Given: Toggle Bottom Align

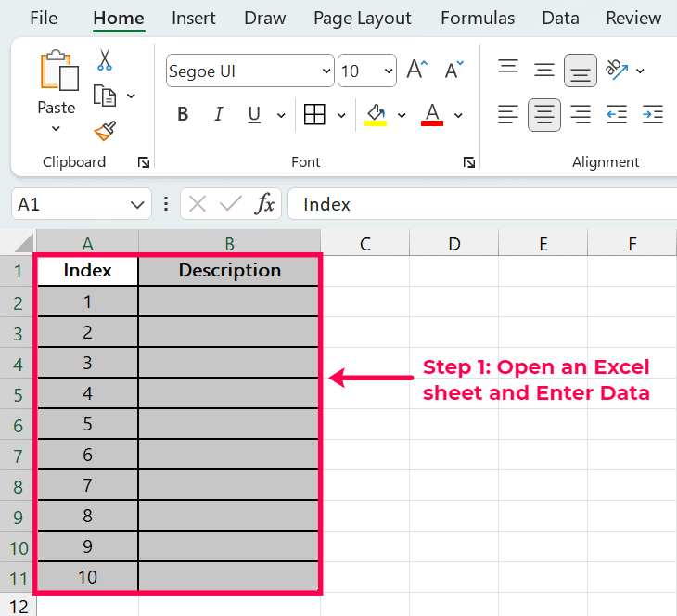Looking at the screenshot, I should click(581, 71).
